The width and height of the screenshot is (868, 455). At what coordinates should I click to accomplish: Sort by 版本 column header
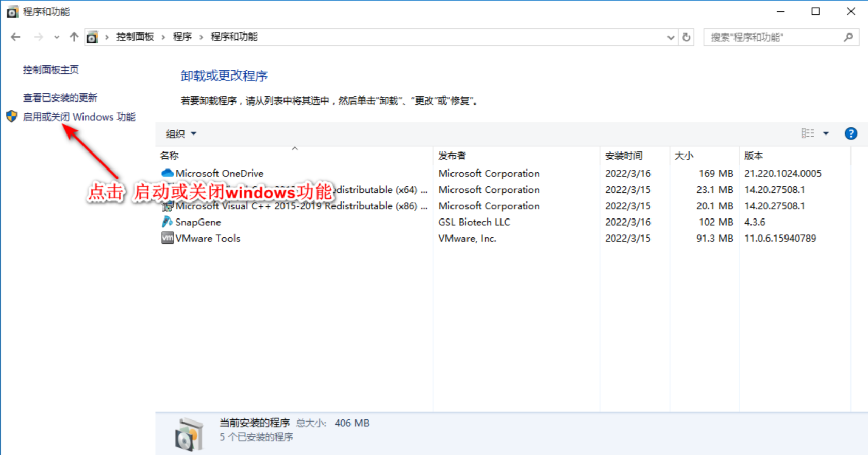[794, 156]
